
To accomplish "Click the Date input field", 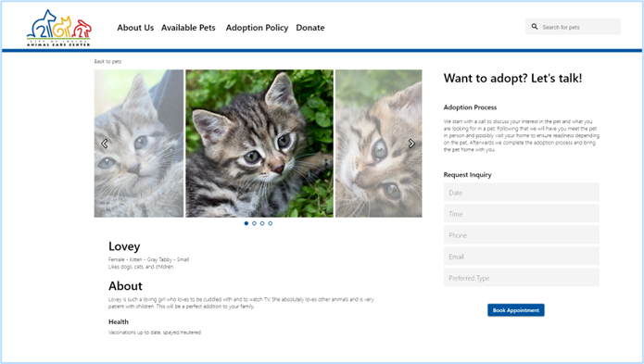I will [x=521, y=193].
